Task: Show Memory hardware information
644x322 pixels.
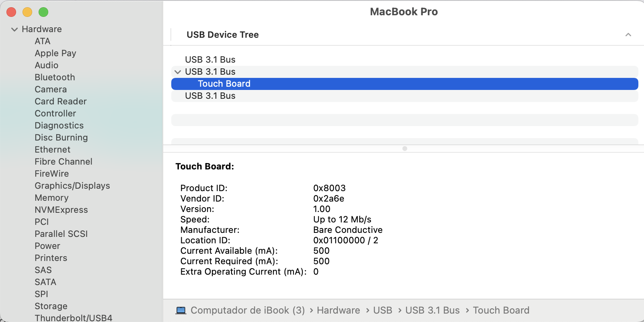Action: tap(51, 198)
